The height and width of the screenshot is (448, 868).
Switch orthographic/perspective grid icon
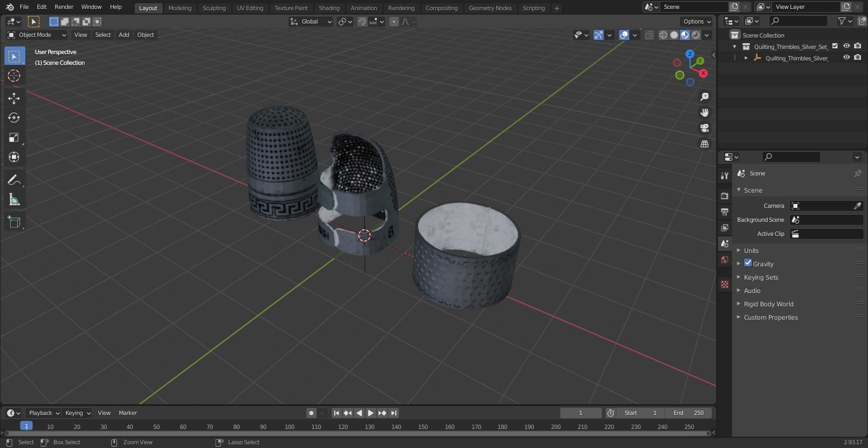[704, 144]
